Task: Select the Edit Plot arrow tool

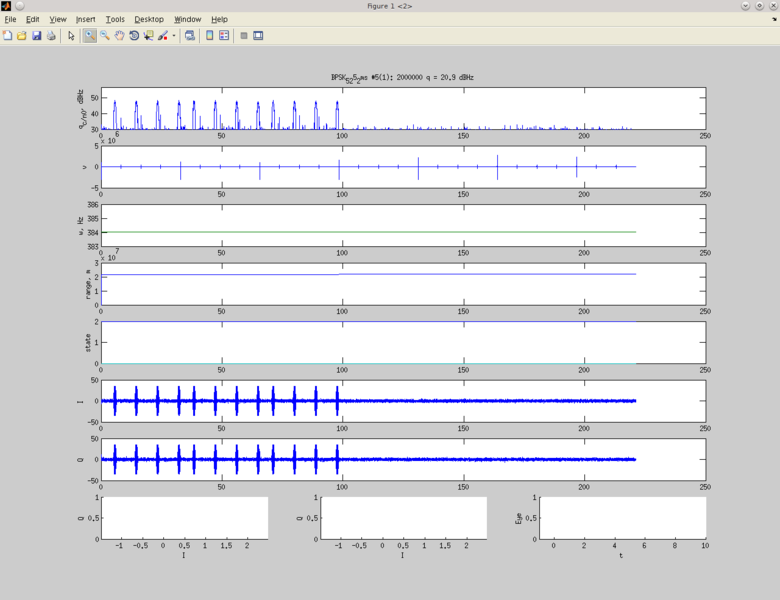Action: [71, 36]
